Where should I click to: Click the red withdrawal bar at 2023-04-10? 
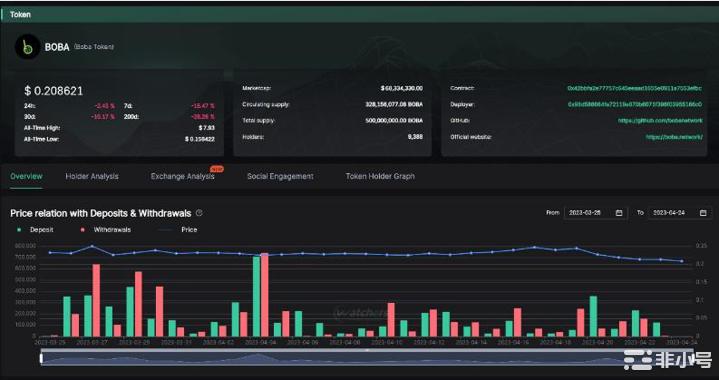391,319
